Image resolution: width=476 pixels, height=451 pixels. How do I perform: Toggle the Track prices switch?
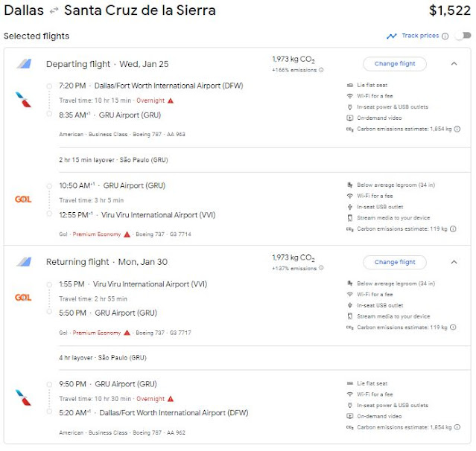tap(463, 36)
